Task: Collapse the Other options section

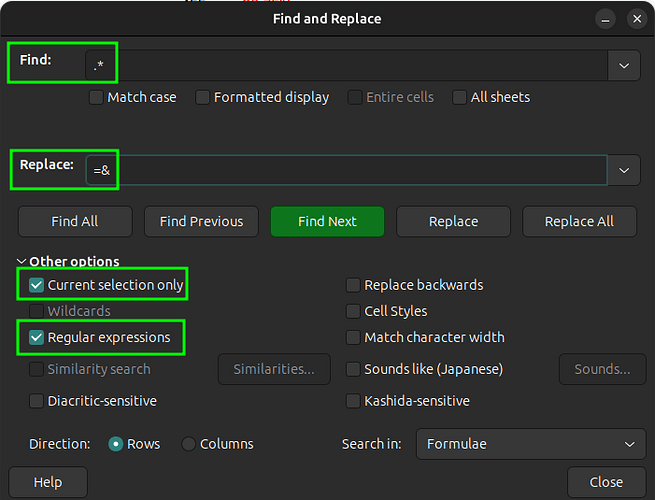Action: pyautogui.click(x=22, y=262)
